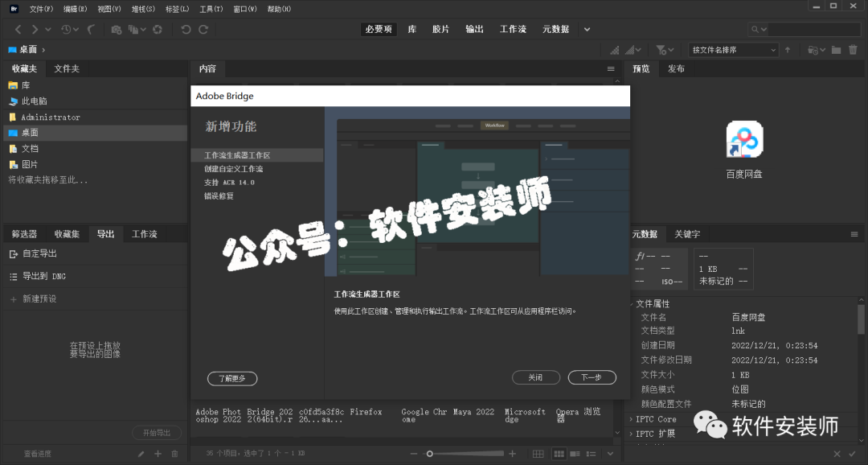
Task: Rotate clockwise icon in toolbar
Action: (203, 30)
